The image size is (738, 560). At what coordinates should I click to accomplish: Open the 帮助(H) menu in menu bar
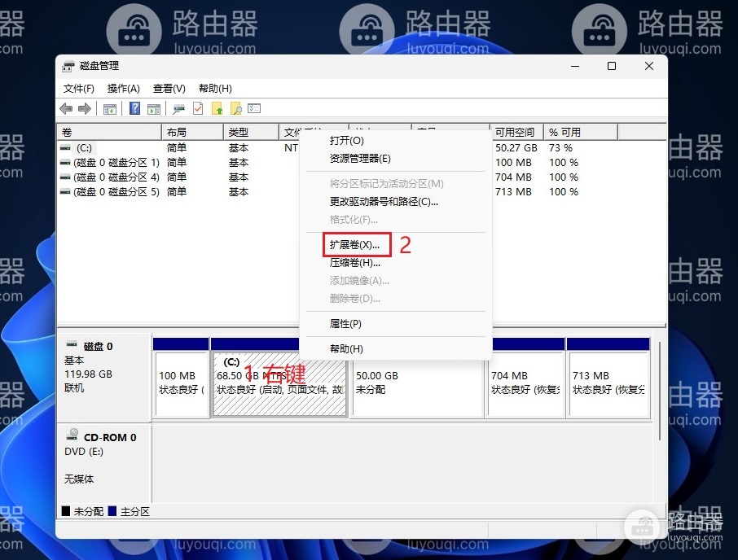(x=215, y=89)
